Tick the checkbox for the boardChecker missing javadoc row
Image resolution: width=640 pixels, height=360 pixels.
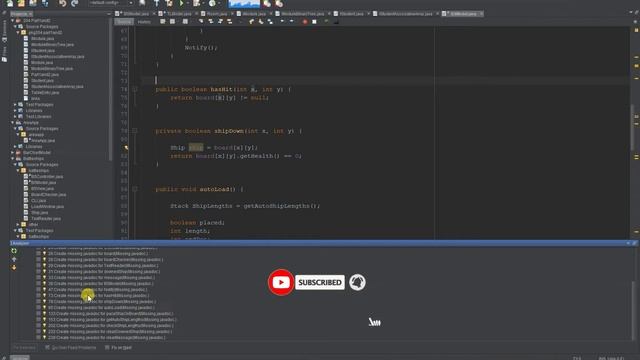(x=38, y=260)
